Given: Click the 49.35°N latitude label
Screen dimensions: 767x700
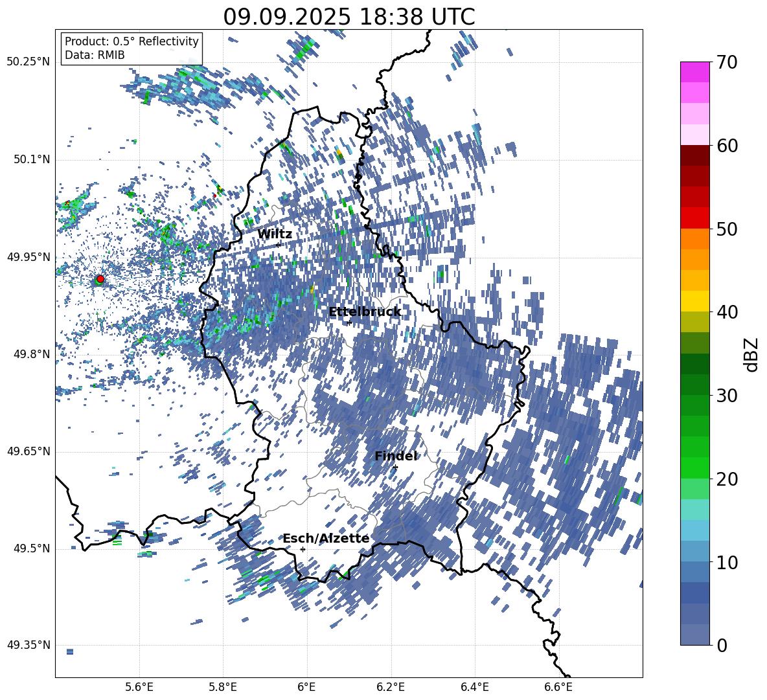Looking at the screenshot, I should [29, 645].
